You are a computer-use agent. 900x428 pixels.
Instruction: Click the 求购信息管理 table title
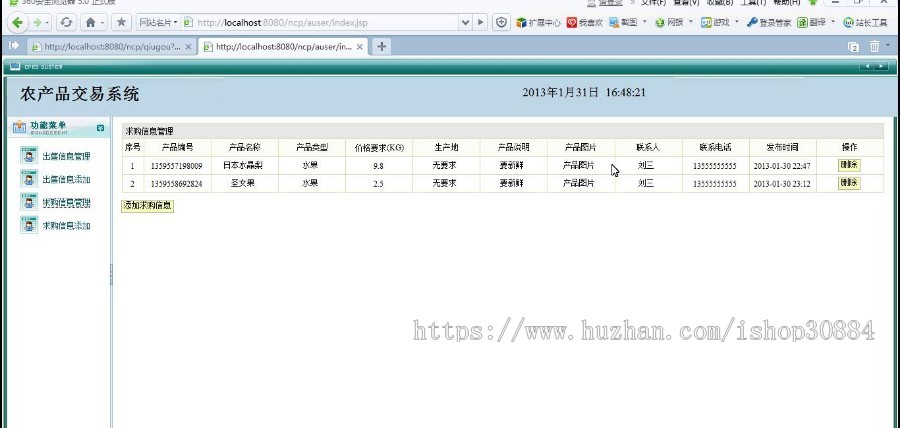point(149,131)
